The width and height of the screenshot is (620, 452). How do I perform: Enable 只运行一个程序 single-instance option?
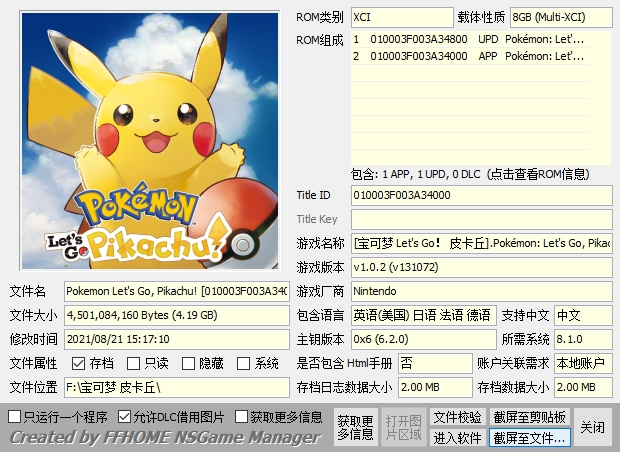(14, 416)
